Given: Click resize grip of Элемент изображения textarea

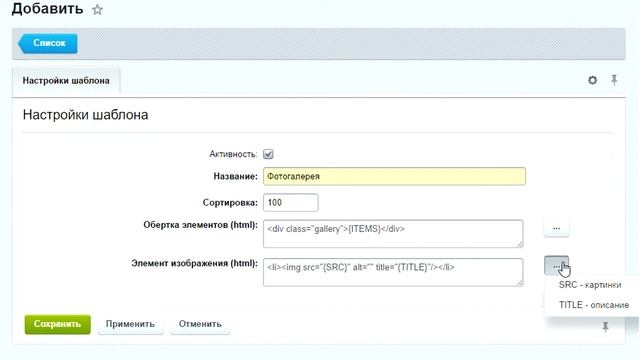Looking at the screenshot, I should click(x=520, y=282).
